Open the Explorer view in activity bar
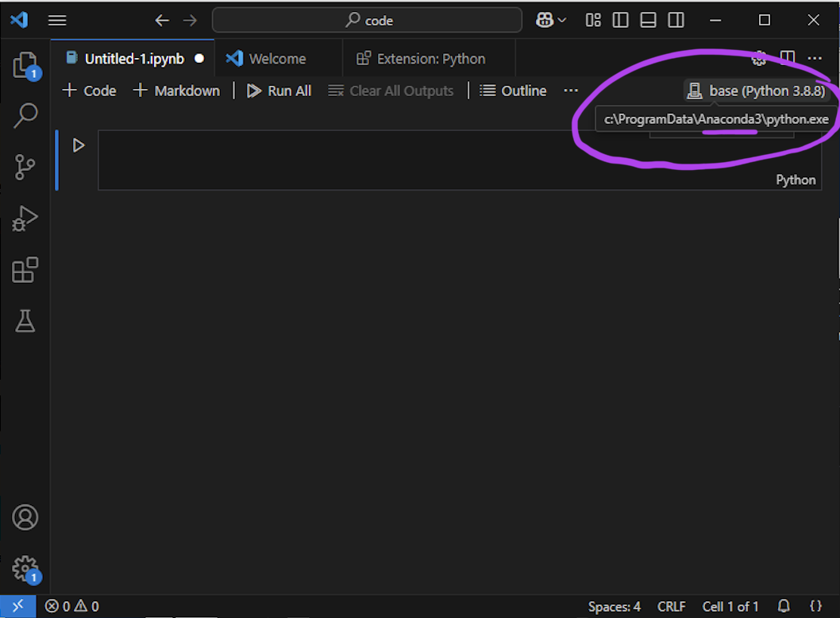The width and height of the screenshot is (840, 618). (25, 65)
